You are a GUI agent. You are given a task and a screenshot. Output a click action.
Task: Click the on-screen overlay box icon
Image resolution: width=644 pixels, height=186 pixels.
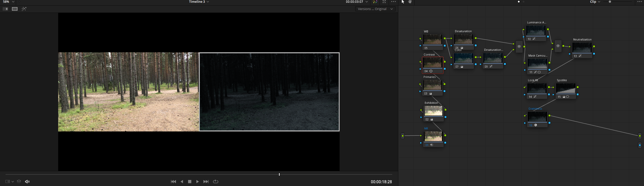coord(8,181)
